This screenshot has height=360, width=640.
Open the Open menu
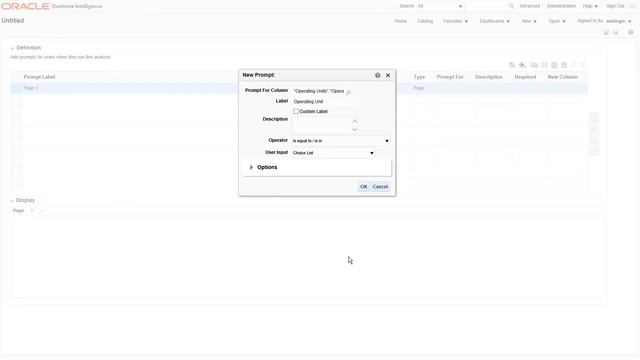(557, 21)
